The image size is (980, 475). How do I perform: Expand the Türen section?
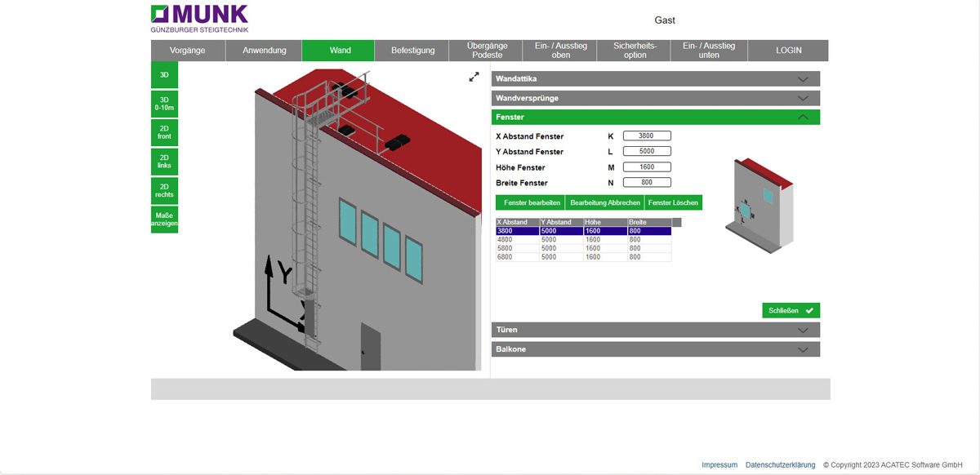coord(655,331)
